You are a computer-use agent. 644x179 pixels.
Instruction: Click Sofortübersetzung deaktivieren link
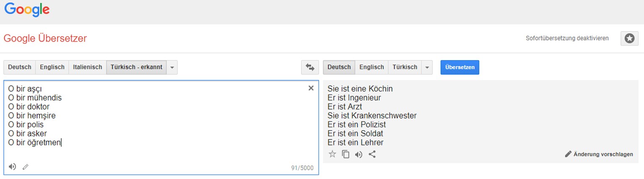click(567, 38)
